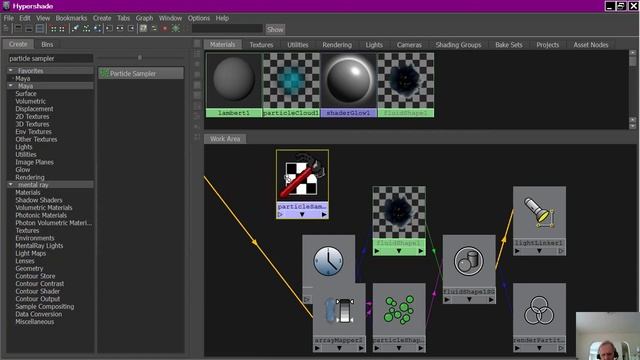Image resolution: width=640 pixels, height=360 pixels.
Task: Show top and bottom tabs layout icon
Action: click(x=40, y=29)
